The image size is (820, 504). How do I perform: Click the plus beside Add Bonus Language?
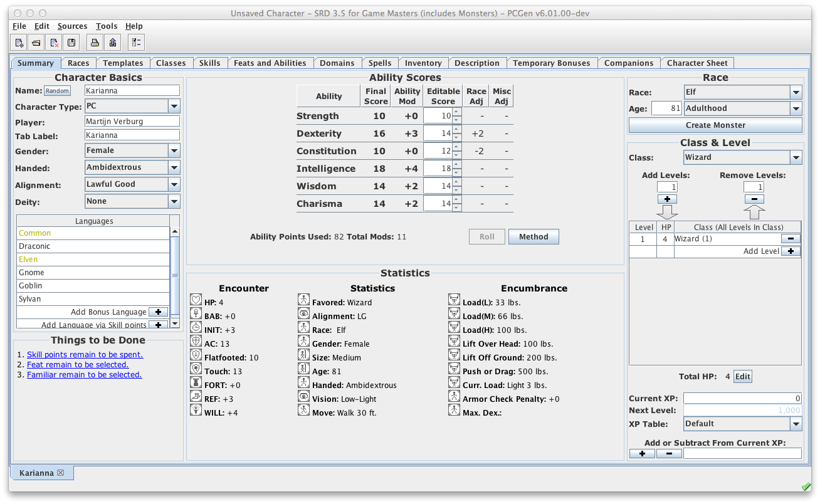coord(158,312)
